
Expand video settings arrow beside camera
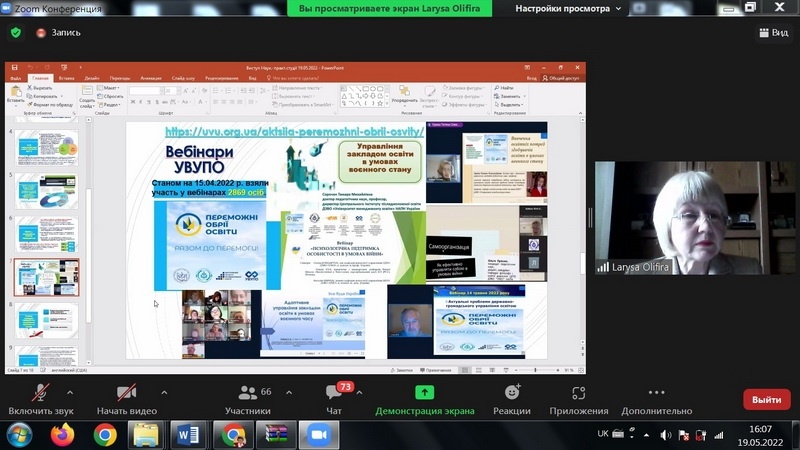pyautogui.click(x=164, y=392)
